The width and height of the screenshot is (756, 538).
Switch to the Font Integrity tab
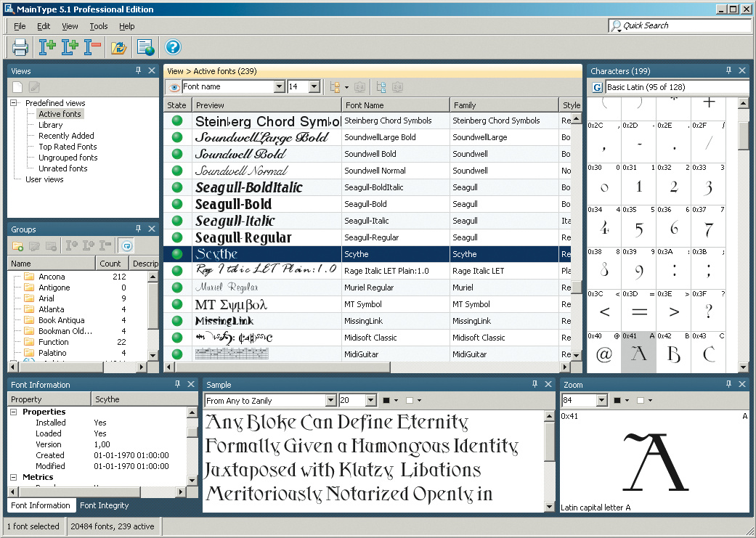(x=104, y=505)
